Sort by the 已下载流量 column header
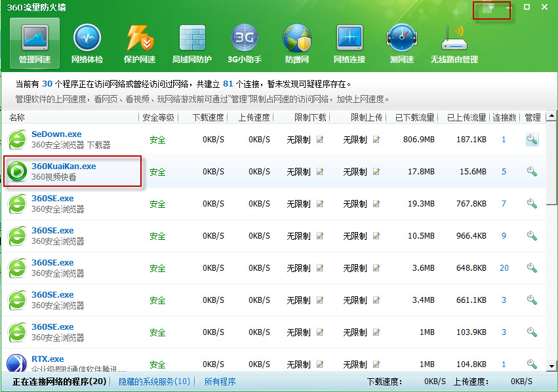 pos(414,117)
